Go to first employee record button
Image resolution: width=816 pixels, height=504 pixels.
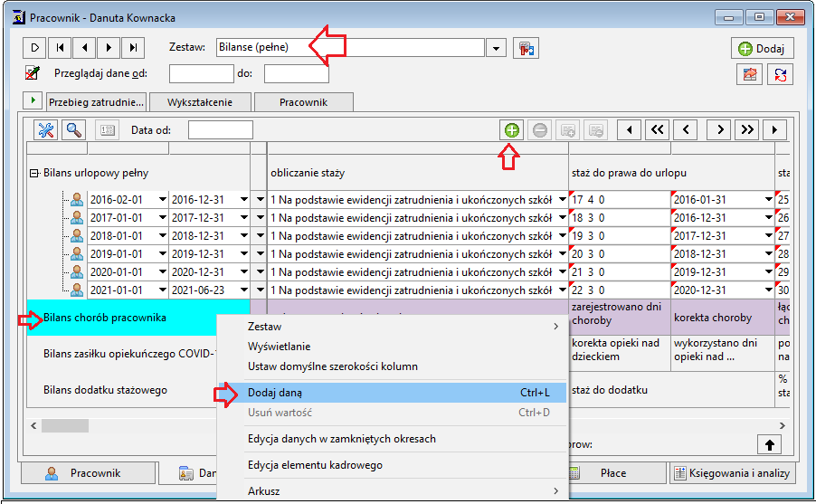tap(60, 48)
